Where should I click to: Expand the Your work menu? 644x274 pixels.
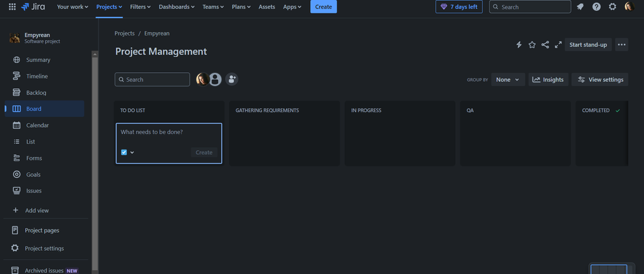coord(72,6)
